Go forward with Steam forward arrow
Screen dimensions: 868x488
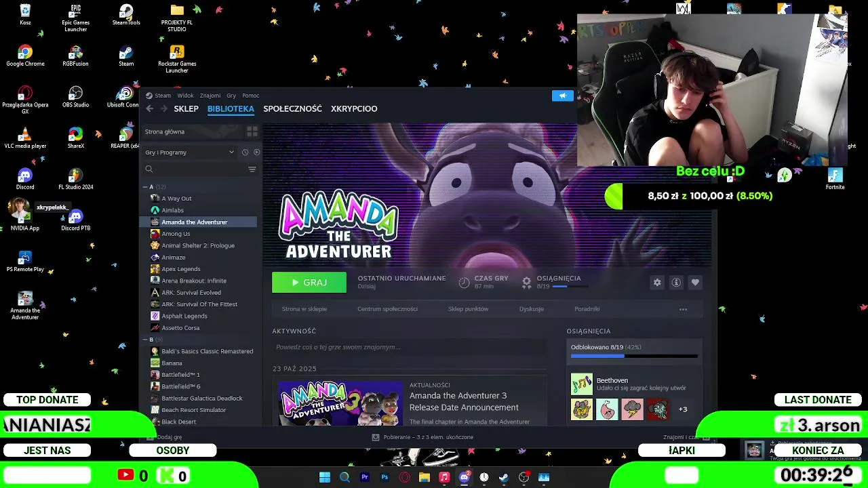[163, 108]
